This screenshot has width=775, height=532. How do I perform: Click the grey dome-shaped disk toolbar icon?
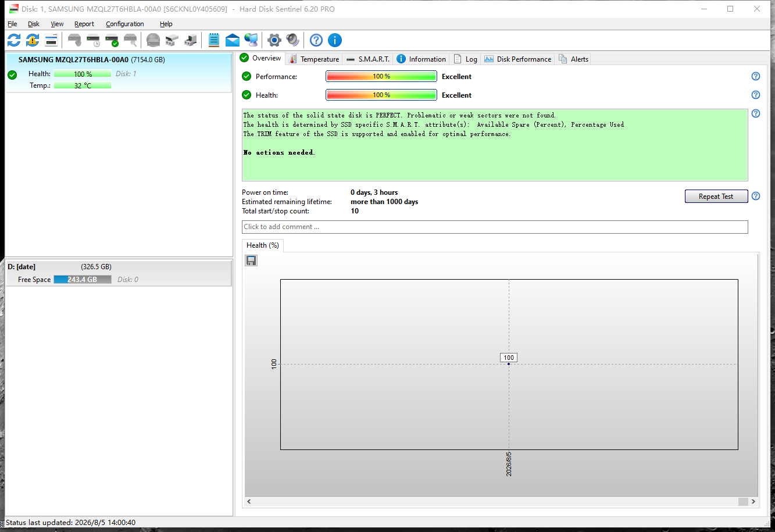pyautogui.click(x=153, y=40)
